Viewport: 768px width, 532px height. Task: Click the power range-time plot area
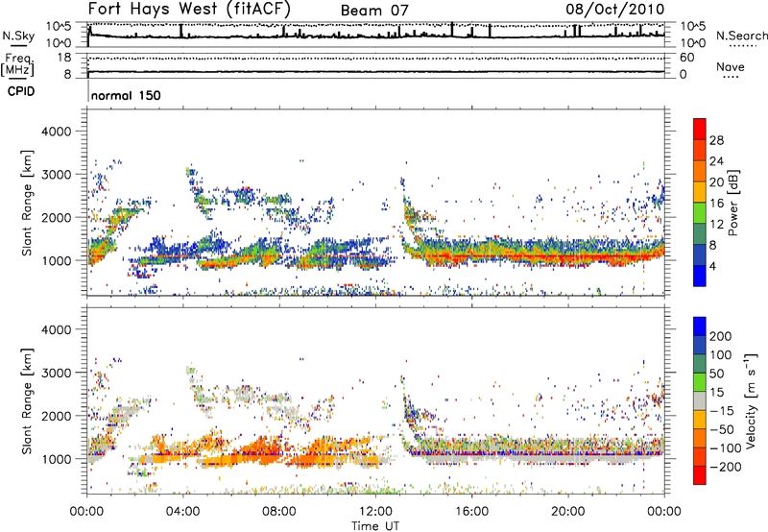(x=375, y=203)
